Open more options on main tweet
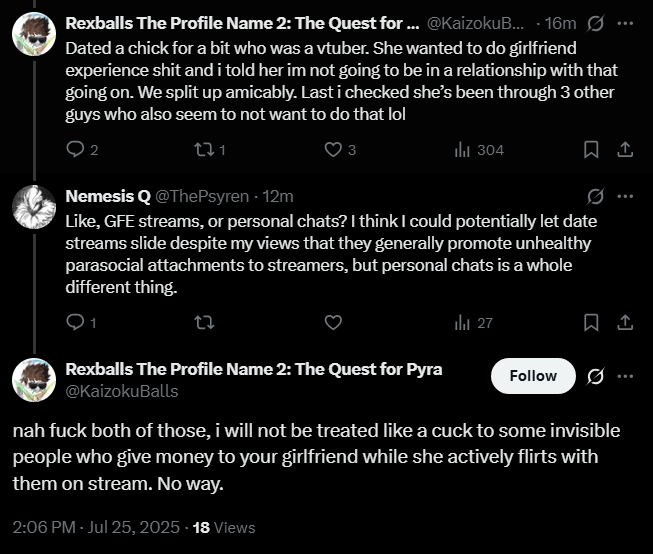 coord(626,376)
